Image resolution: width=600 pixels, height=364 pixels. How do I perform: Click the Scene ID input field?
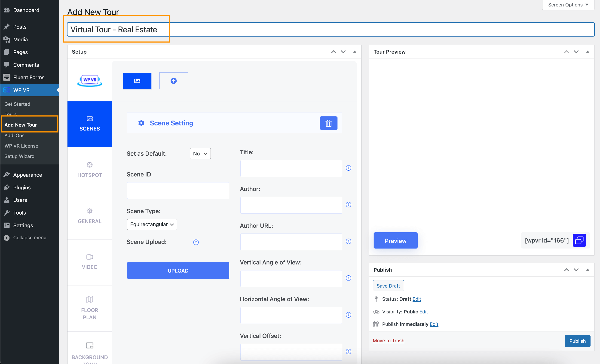pyautogui.click(x=178, y=190)
